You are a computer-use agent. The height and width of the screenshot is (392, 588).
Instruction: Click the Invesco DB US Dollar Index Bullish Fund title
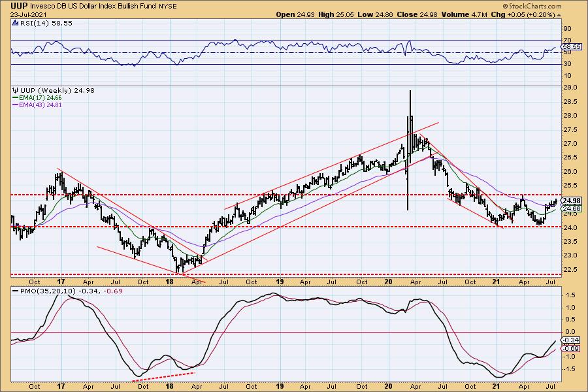(93, 7)
